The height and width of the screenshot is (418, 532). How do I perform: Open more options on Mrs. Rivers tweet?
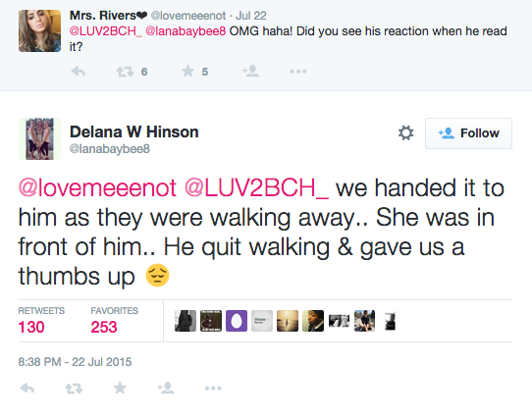298,72
